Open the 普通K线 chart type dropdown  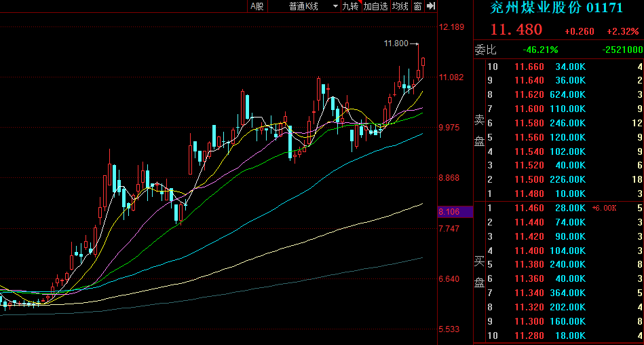[313, 6]
